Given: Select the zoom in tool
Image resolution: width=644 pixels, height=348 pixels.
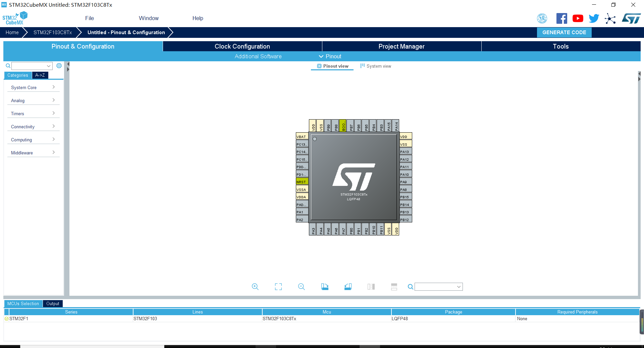Looking at the screenshot, I should tap(255, 287).
